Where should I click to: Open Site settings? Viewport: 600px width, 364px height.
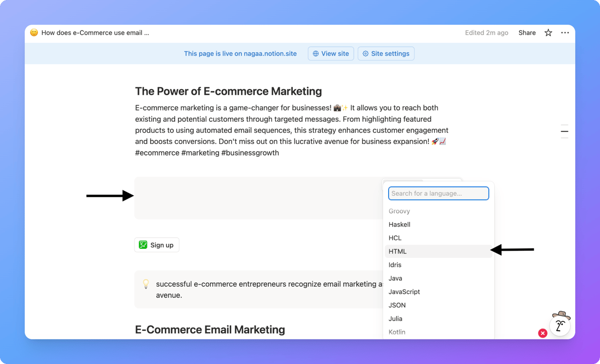click(x=386, y=54)
